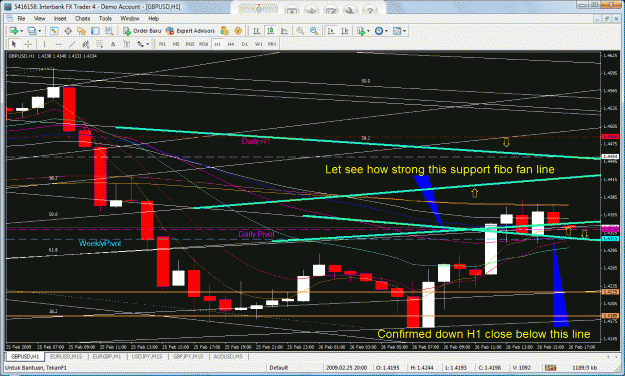Select the Text Label tool

[x=127, y=44]
